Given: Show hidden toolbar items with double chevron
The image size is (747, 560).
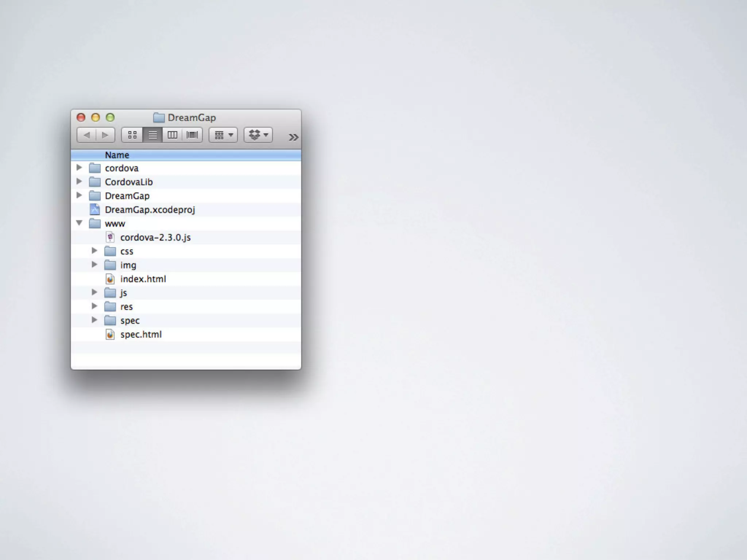Looking at the screenshot, I should point(293,137).
